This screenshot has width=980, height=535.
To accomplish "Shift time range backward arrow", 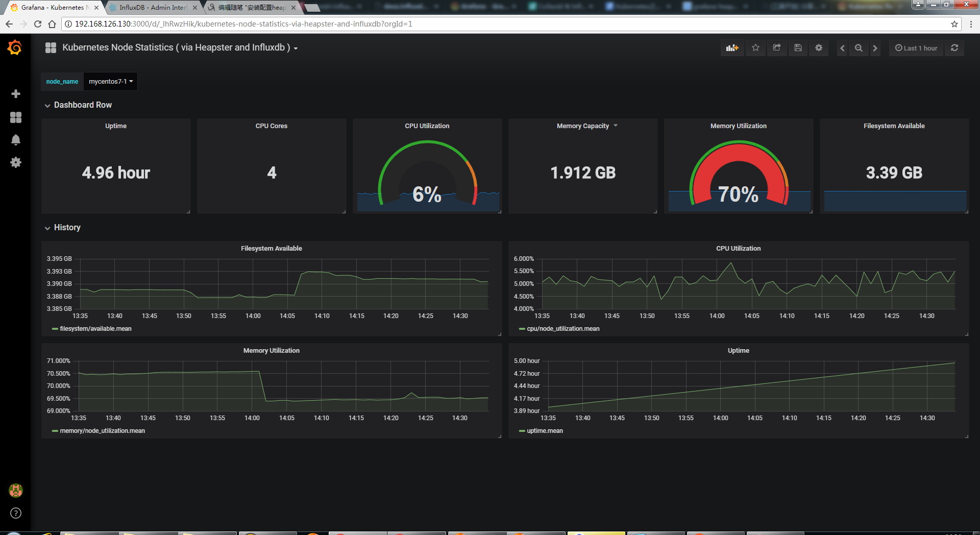I will (843, 48).
